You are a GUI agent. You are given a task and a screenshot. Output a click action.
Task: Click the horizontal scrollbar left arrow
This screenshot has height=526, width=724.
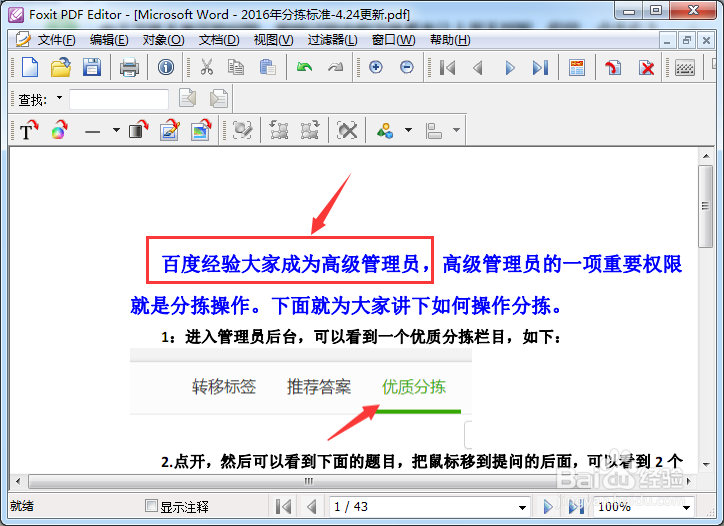pyautogui.click(x=18, y=481)
